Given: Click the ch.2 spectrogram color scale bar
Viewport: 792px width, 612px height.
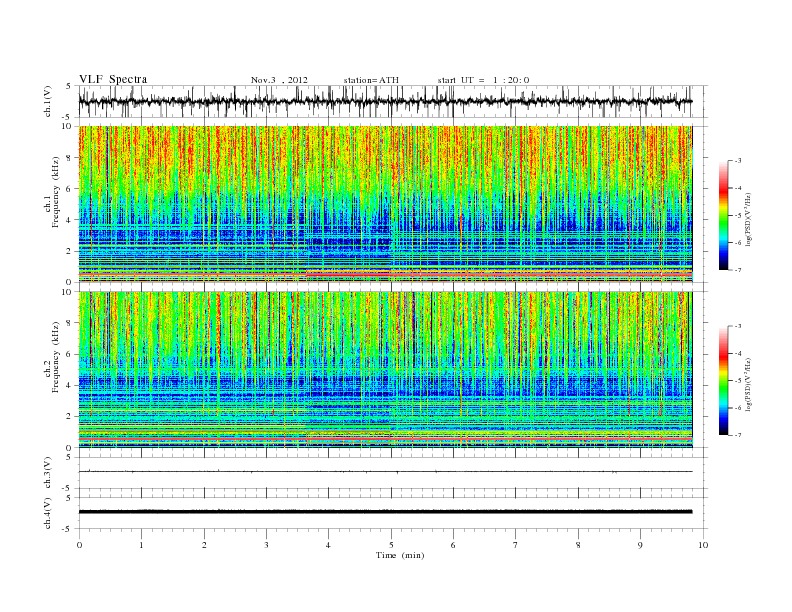Looking at the screenshot, I should click(724, 380).
